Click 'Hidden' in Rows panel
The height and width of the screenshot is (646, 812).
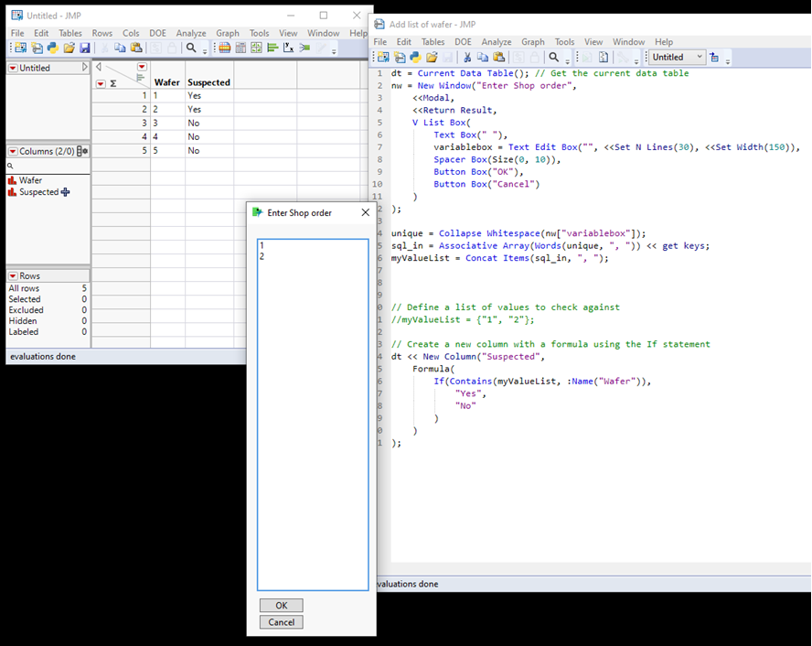tap(23, 320)
